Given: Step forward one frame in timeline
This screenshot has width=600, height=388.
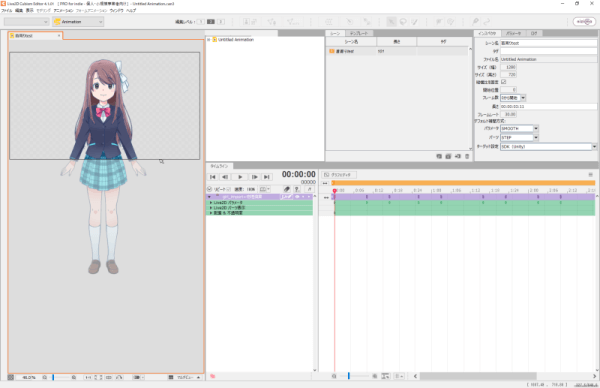Looking at the screenshot, I should [254, 177].
